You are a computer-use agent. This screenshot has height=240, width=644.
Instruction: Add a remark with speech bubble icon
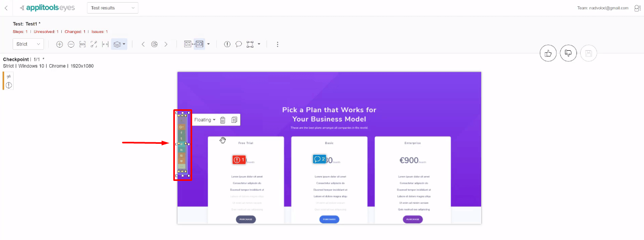point(239,44)
